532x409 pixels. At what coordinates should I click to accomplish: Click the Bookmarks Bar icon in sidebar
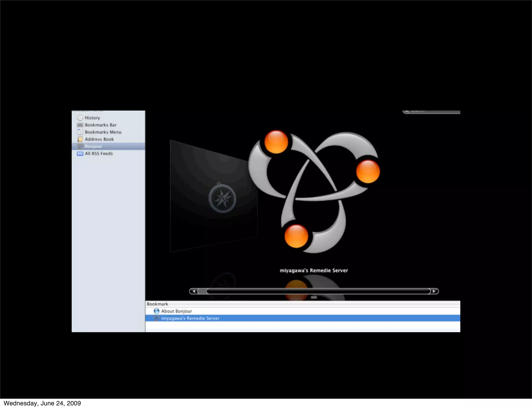point(80,125)
